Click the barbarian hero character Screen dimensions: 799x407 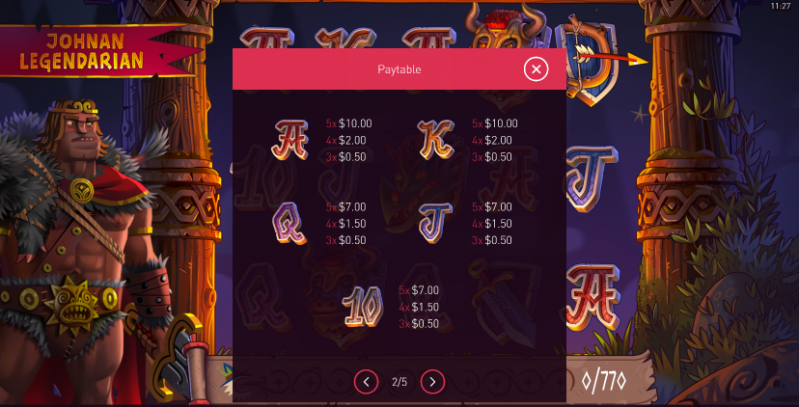pos(82,250)
